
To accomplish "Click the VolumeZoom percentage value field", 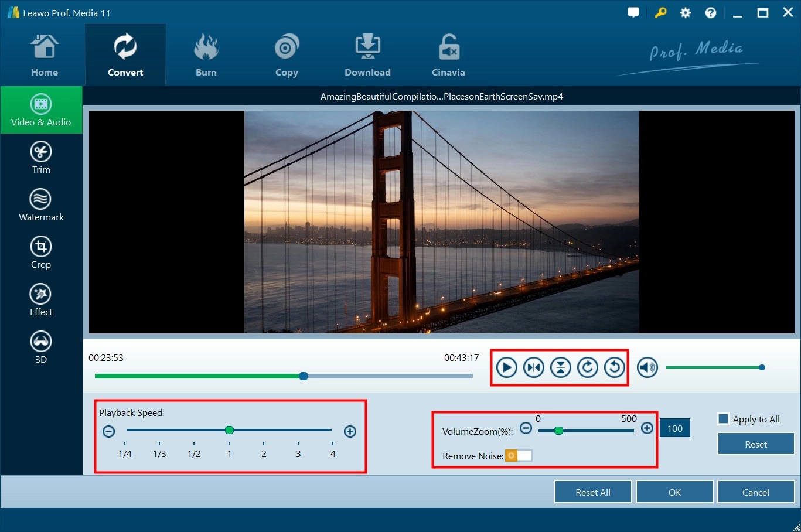I will coord(675,428).
